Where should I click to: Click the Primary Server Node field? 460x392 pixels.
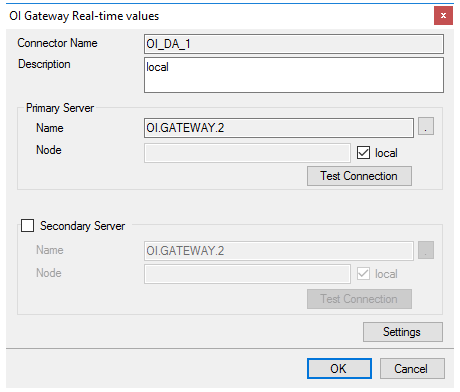tap(247, 153)
